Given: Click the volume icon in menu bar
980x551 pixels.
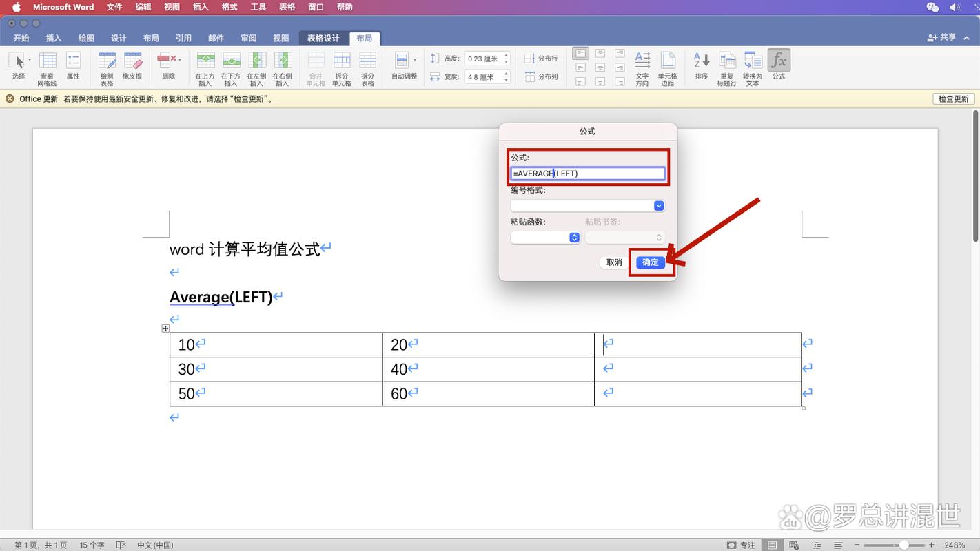Looking at the screenshot, I should [x=955, y=7].
